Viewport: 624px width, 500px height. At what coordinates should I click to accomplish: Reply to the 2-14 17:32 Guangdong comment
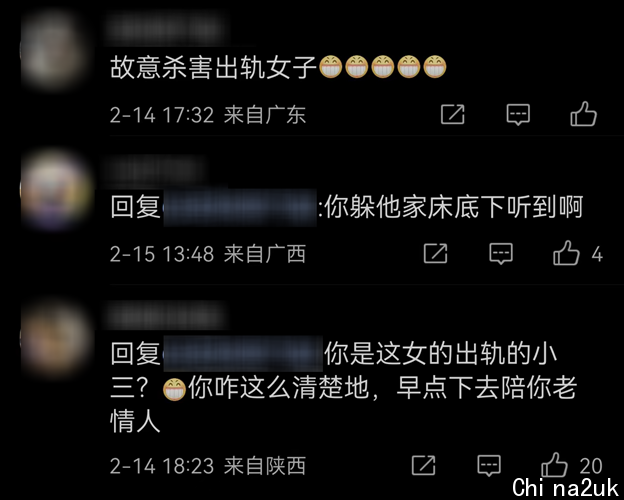[x=518, y=115]
